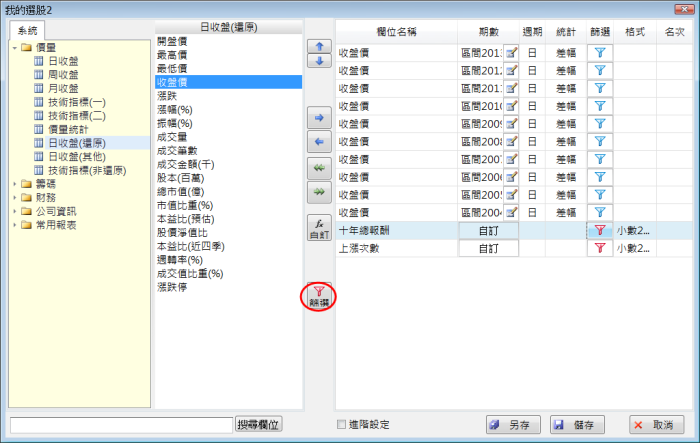This screenshot has width=700, height=443.
Task: Edit the period of the 區間2006 row
Action: 511,177
